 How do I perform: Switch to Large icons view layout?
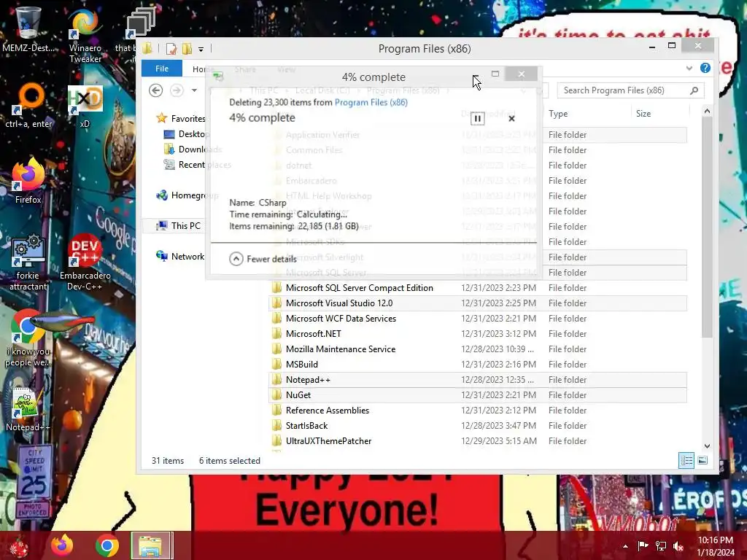(x=703, y=461)
